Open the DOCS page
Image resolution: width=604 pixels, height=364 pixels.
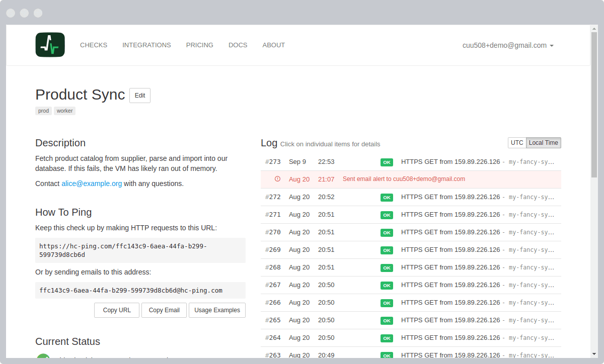[238, 45]
